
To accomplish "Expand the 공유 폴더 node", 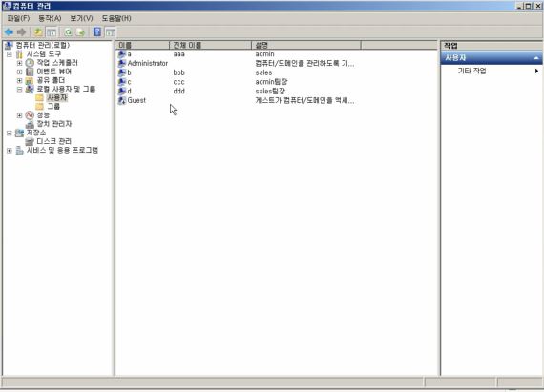I will pos(19,80).
